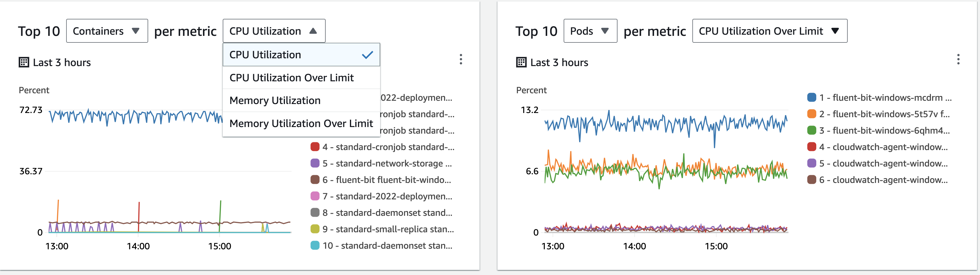Select legend entry 10 - standard-daemonset
980x275 pixels.
click(x=387, y=245)
